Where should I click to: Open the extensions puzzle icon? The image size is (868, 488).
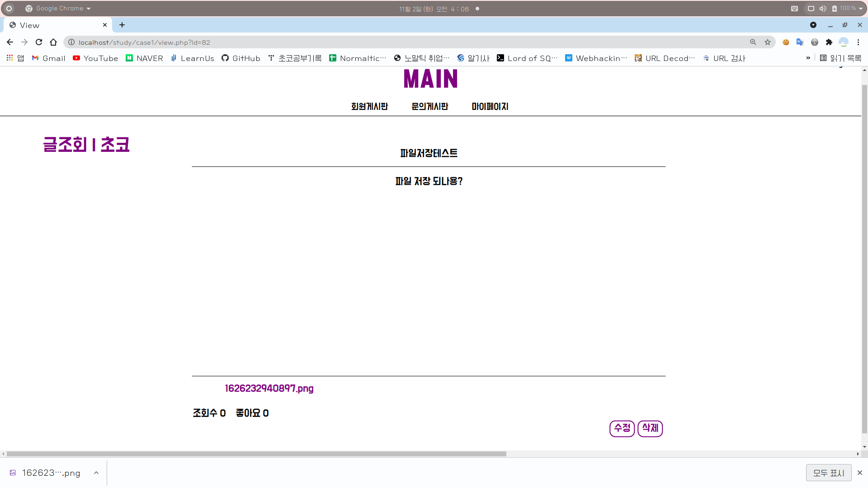(x=829, y=42)
